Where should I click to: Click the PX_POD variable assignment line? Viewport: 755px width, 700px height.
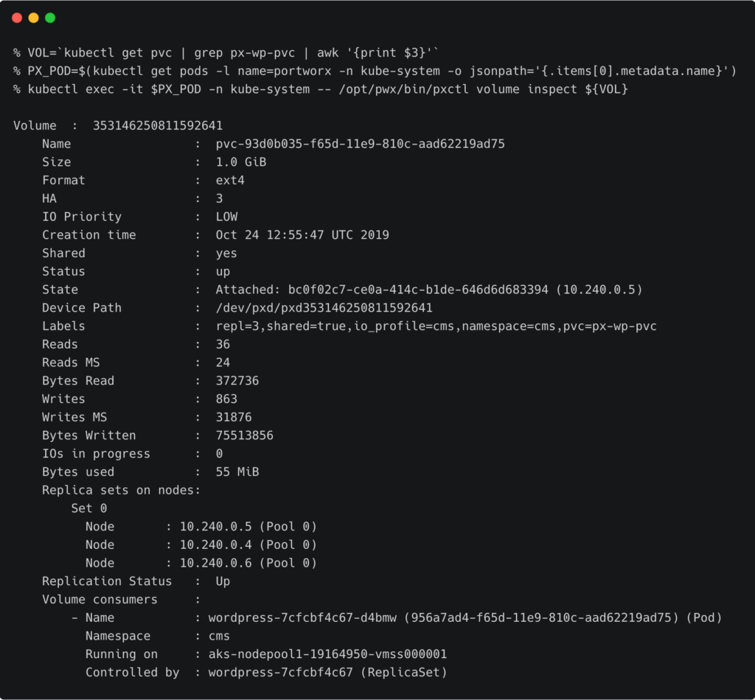[x=375, y=71]
